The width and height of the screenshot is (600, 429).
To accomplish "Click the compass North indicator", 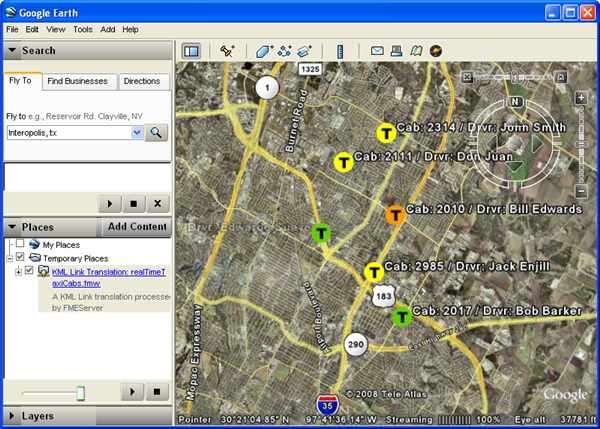I will [x=515, y=102].
